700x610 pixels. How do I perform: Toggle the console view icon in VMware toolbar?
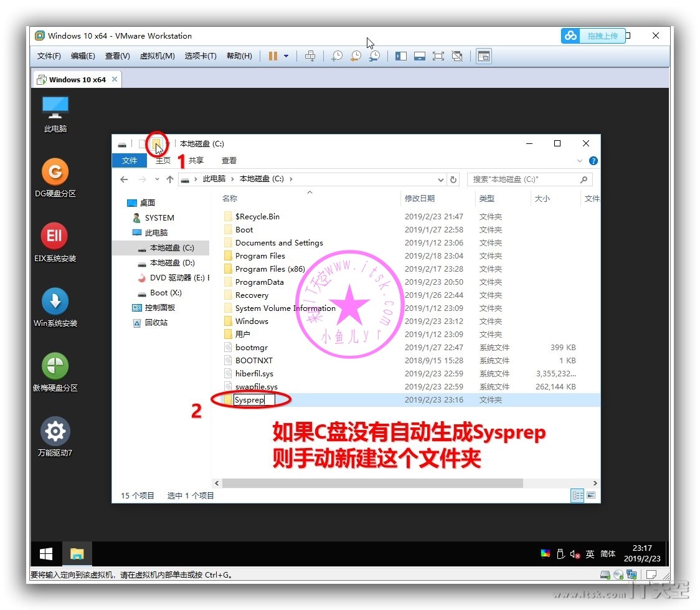[x=484, y=56]
